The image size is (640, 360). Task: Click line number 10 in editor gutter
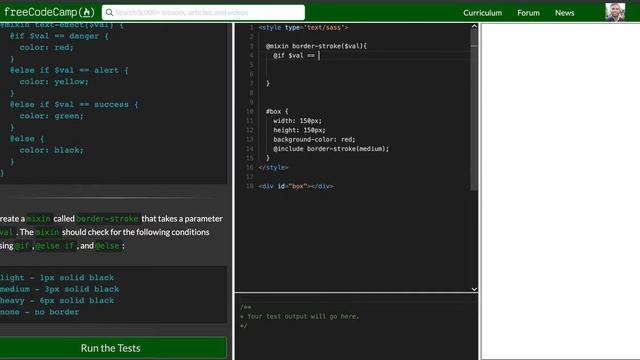click(249, 111)
